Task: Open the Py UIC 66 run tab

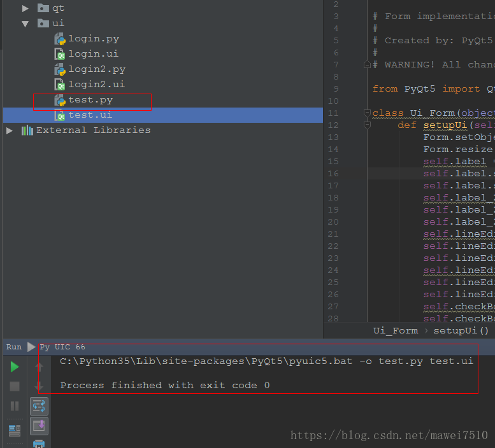Action: click(62, 347)
